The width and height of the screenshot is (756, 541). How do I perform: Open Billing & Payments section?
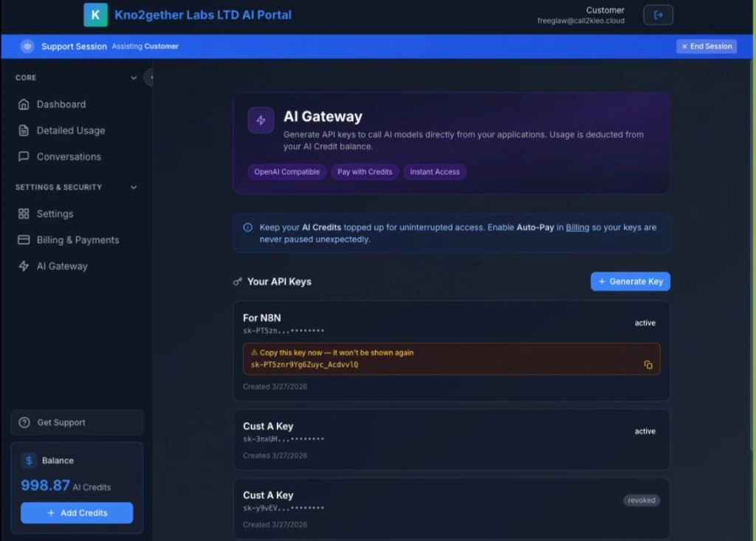[x=78, y=240]
